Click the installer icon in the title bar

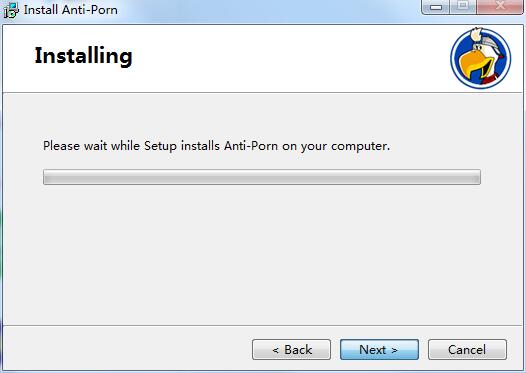pos(11,10)
